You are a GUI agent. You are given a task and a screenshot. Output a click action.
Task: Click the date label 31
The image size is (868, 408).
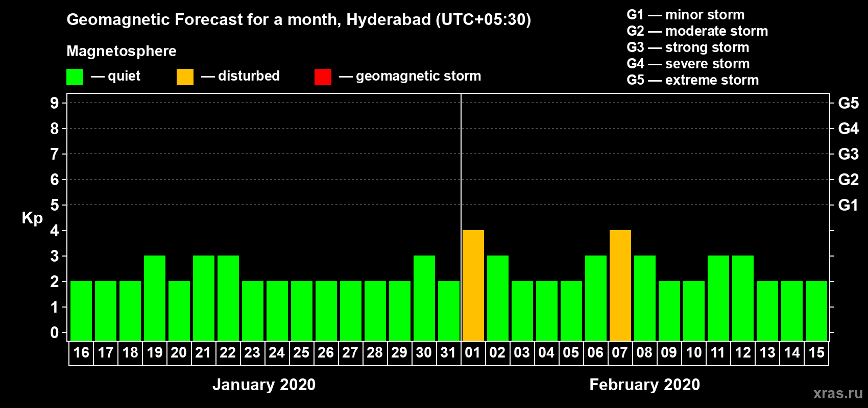coord(448,352)
